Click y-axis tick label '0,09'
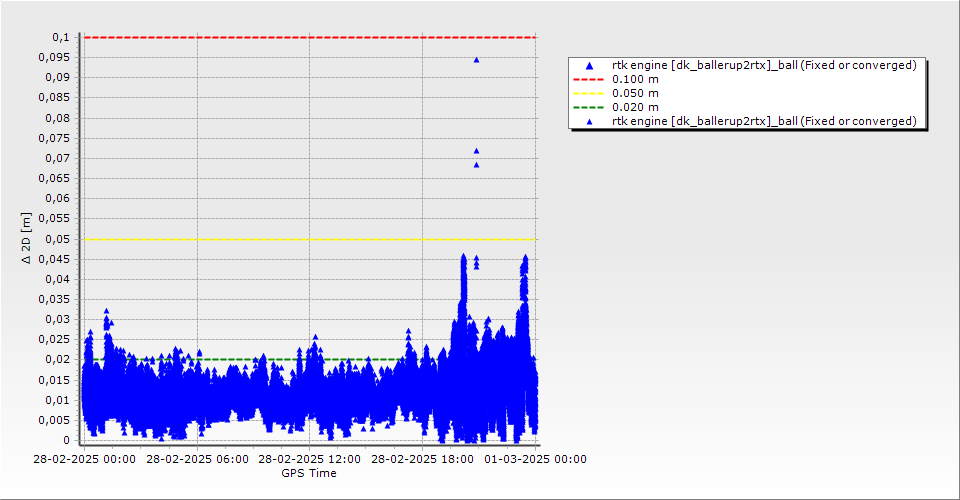960x500 pixels. [58, 78]
